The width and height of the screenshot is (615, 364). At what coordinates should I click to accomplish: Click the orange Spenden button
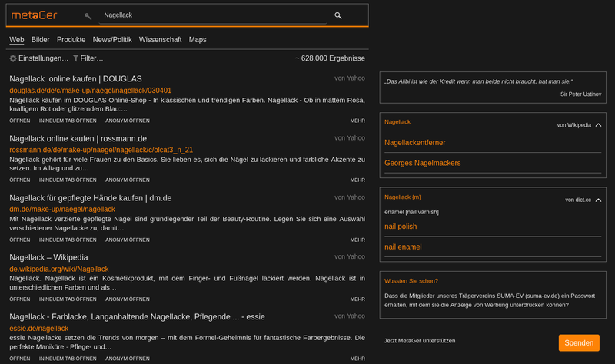click(x=579, y=342)
